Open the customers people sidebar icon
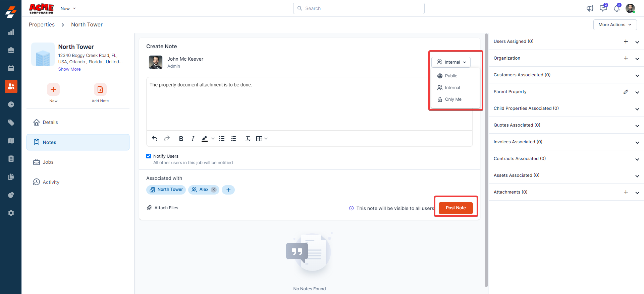Viewport: 644px width, 294px height. tap(11, 86)
